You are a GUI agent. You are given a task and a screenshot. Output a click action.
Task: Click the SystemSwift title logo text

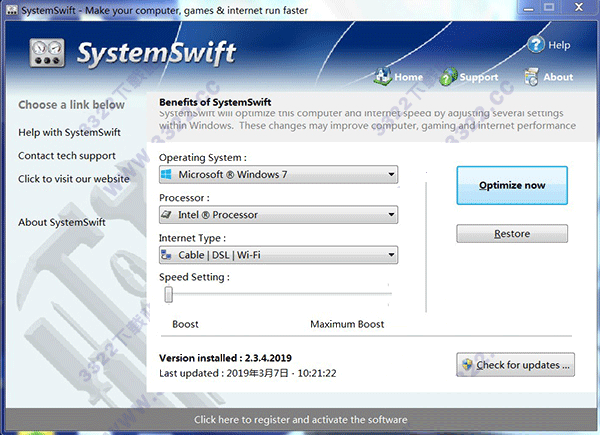[x=156, y=53]
